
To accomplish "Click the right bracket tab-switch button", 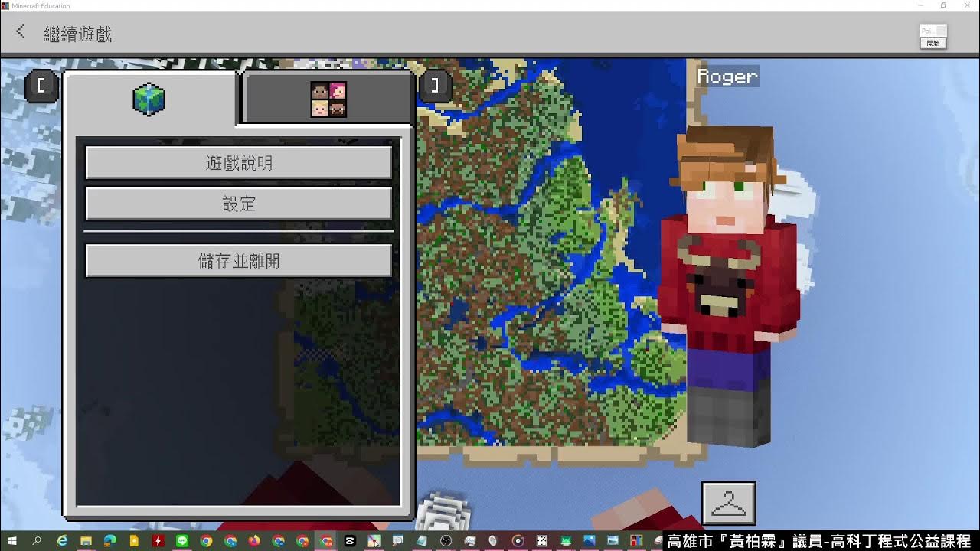I will pos(435,86).
